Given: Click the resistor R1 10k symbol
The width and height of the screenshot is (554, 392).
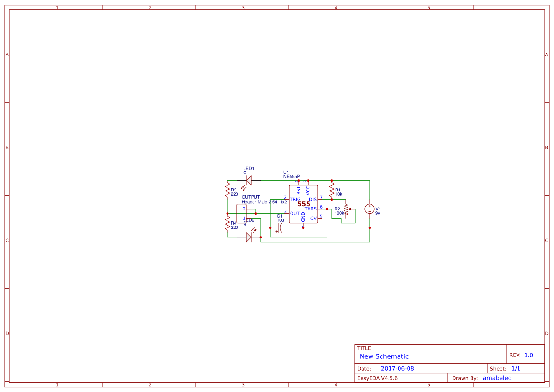Looking at the screenshot, I should (332, 189).
